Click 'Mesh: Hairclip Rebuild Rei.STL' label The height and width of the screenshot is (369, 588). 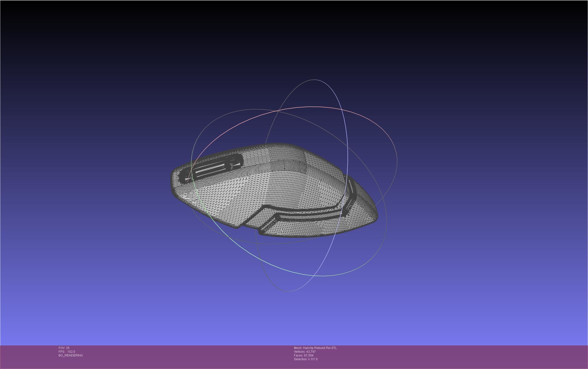[315, 348]
